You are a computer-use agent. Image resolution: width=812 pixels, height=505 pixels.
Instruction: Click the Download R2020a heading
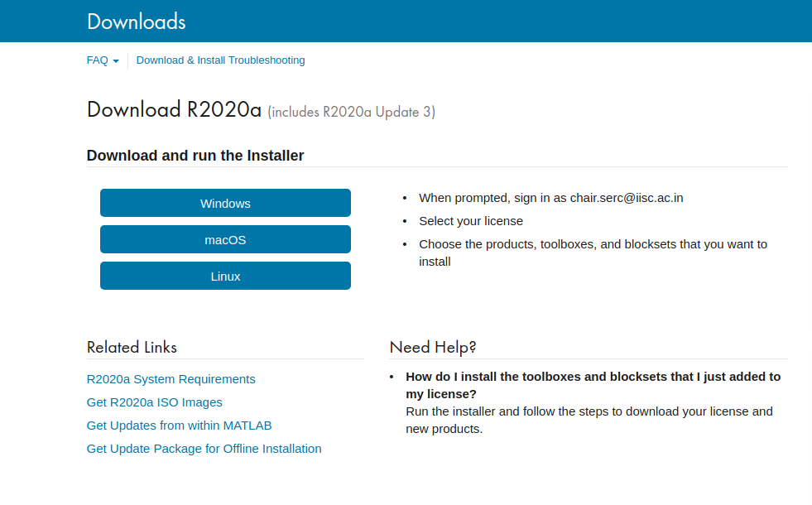[174, 110]
